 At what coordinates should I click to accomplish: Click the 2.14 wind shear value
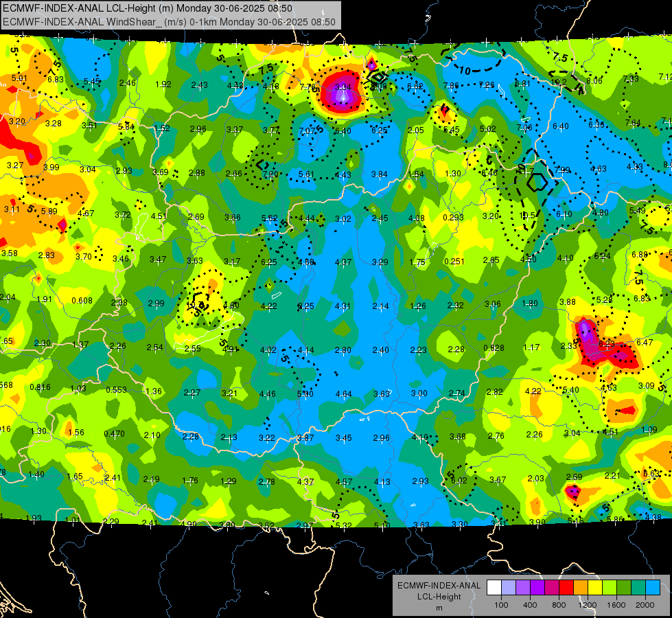point(380,306)
